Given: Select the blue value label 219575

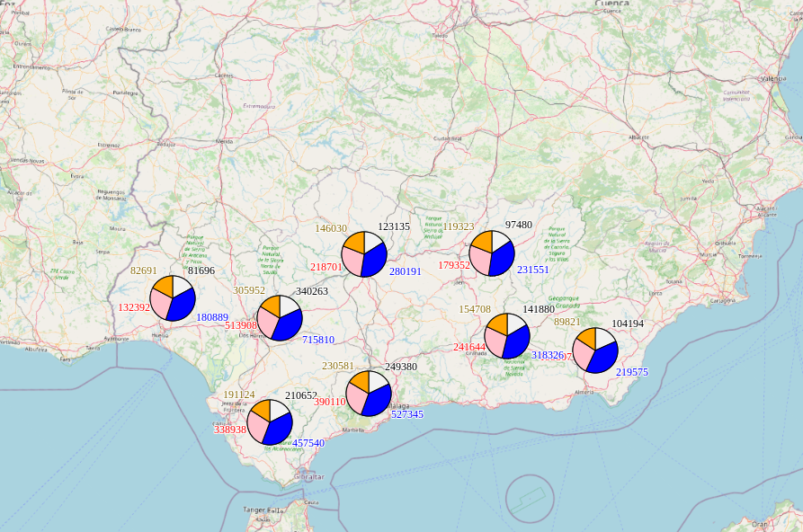Looking at the screenshot, I should [x=632, y=373].
